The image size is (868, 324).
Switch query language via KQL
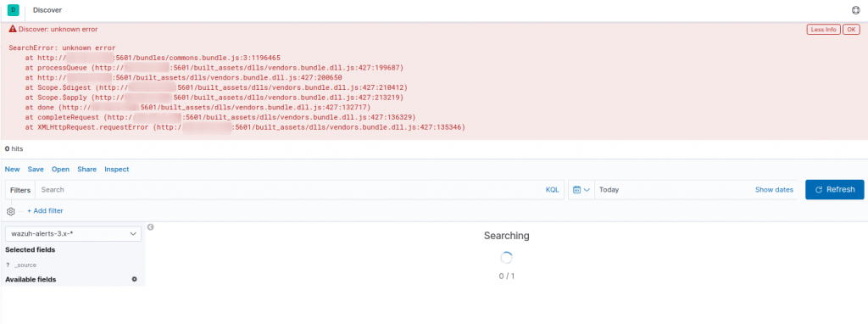coord(552,189)
